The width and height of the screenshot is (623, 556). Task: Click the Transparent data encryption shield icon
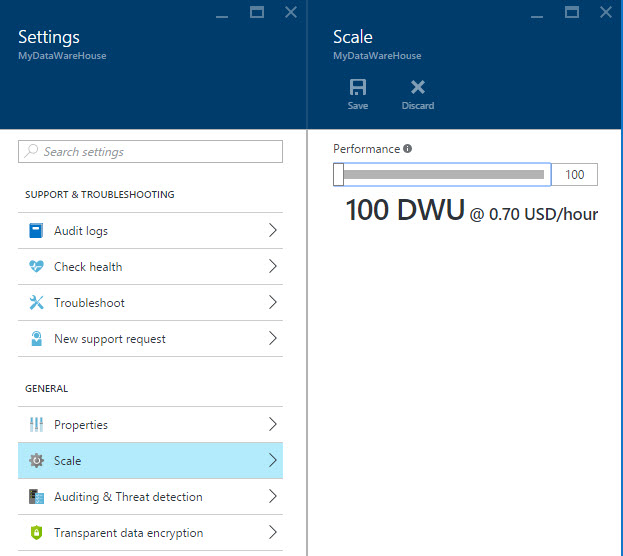[x=36, y=533]
